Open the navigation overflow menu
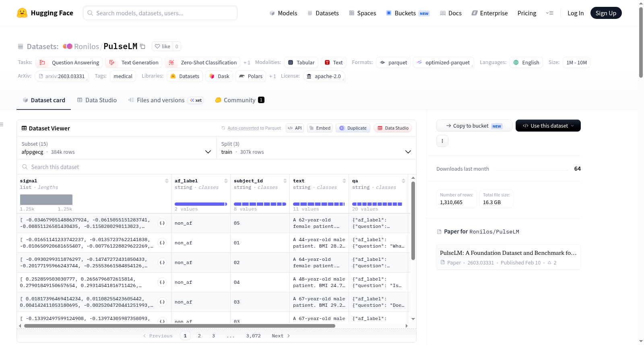 tap(549, 13)
